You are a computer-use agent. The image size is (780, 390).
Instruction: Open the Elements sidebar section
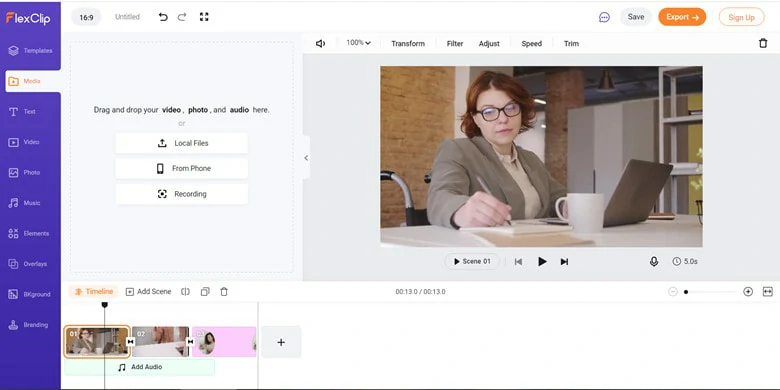point(28,233)
